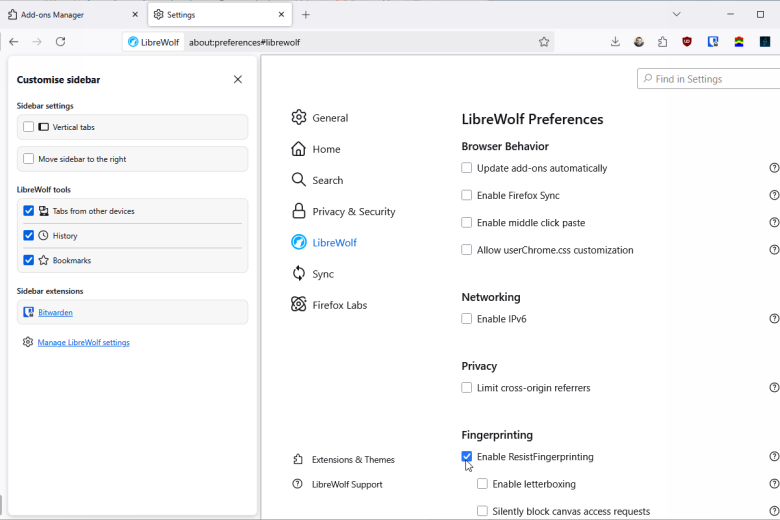Enable the Vertical tabs checkbox

(x=28, y=127)
